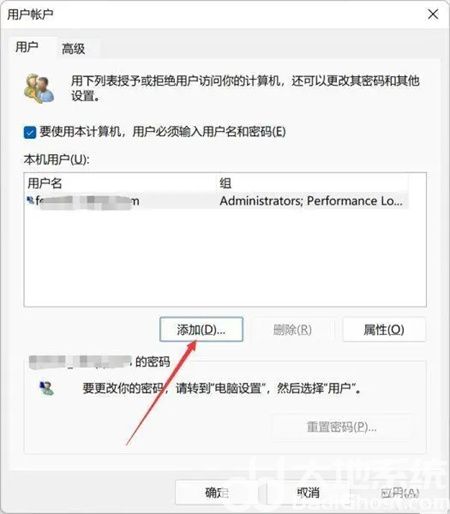Confirm with the 确定 button
The height and width of the screenshot is (514, 450).
point(217,492)
